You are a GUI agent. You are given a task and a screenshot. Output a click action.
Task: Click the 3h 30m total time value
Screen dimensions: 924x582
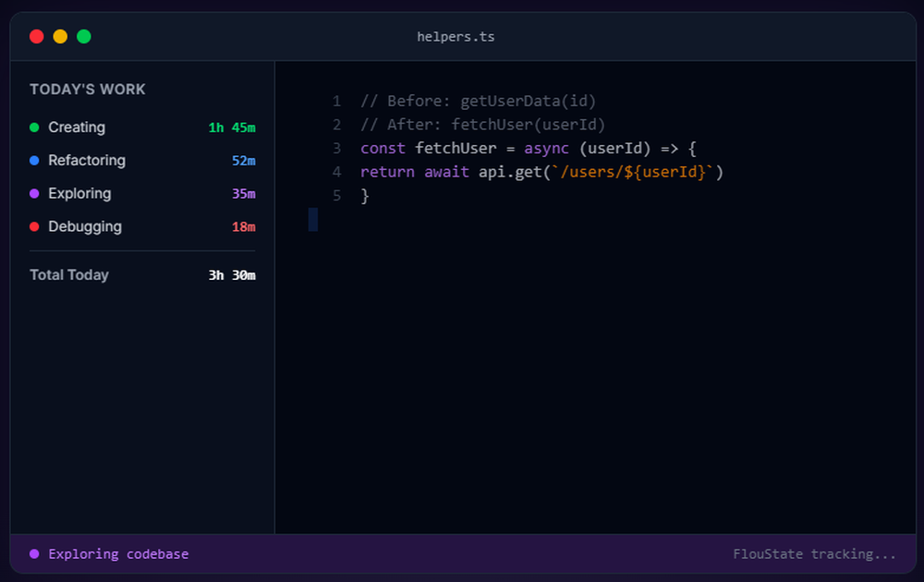231,274
